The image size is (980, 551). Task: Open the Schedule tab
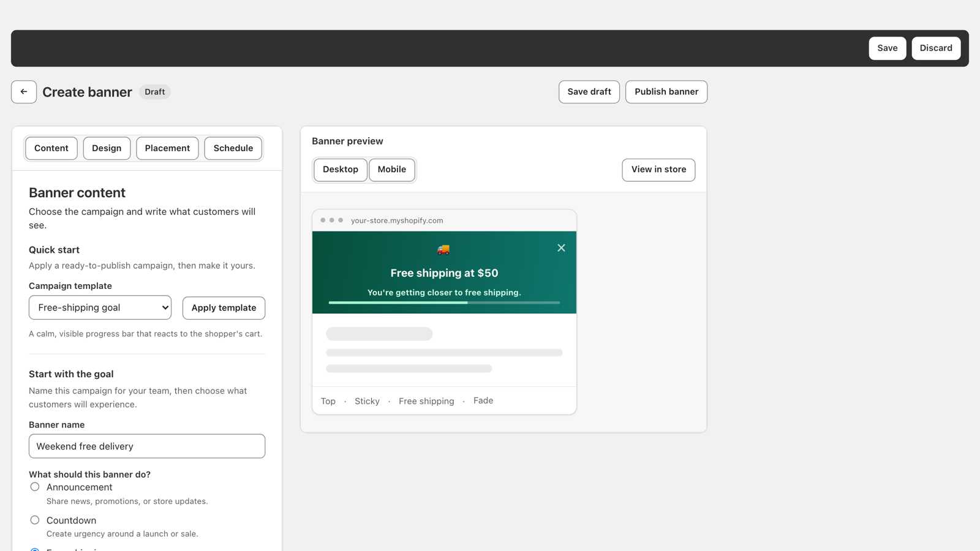point(233,148)
